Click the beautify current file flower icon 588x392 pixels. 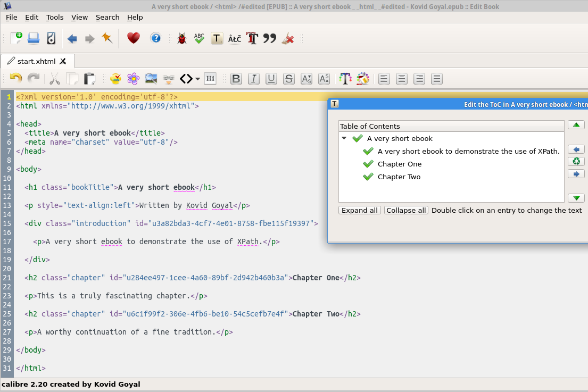133,79
